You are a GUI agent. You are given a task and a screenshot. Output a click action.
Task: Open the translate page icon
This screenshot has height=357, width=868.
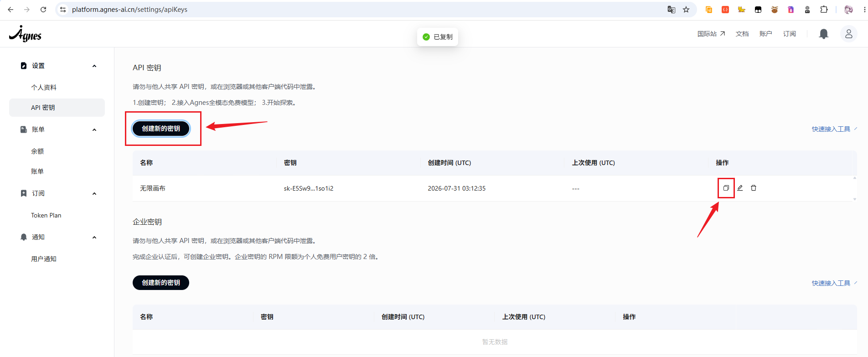pos(672,10)
